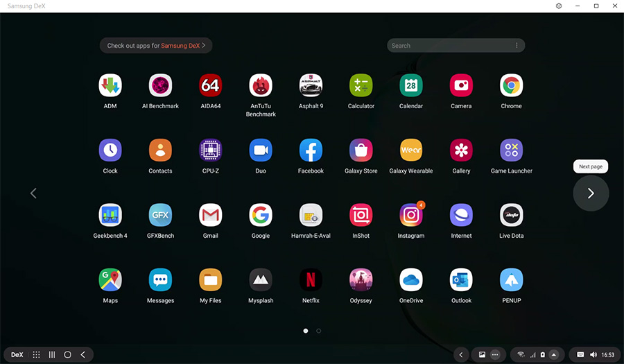Launch Galaxy Wearable app
The image size is (624, 364).
tap(411, 150)
